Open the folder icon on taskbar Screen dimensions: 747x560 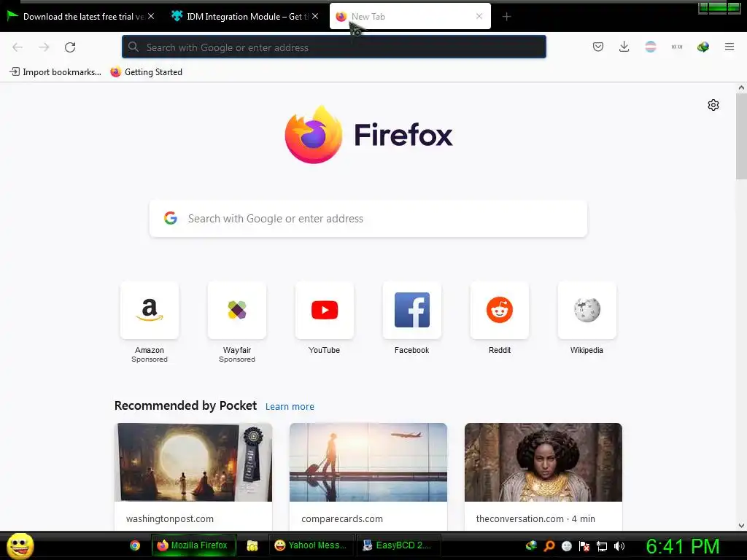tap(252, 545)
